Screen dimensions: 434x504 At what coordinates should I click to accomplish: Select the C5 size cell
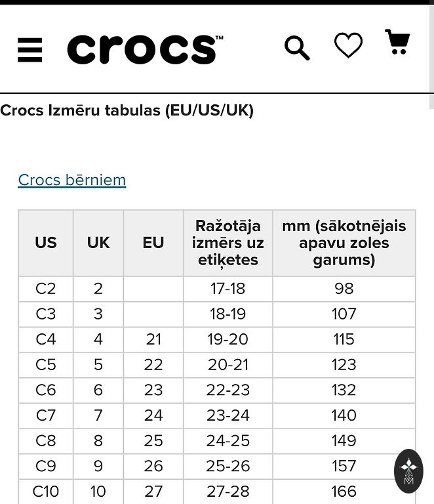coord(46,364)
